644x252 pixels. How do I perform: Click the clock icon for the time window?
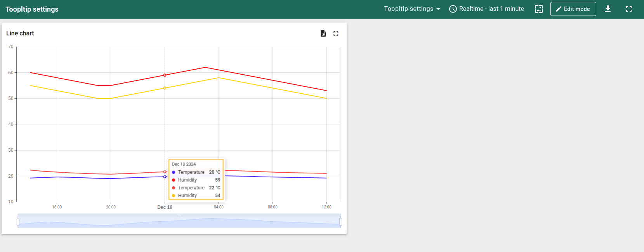coord(453,9)
